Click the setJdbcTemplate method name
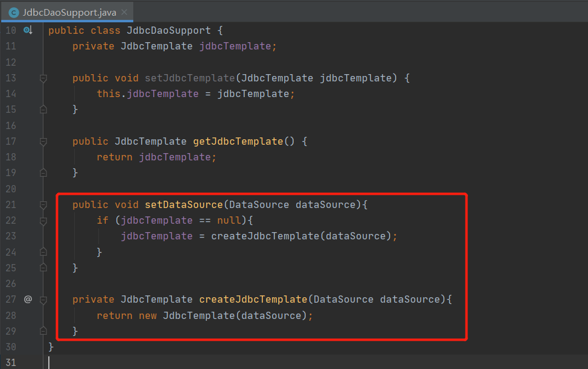The height and width of the screenshot is (369, 588). click(190, 78)
